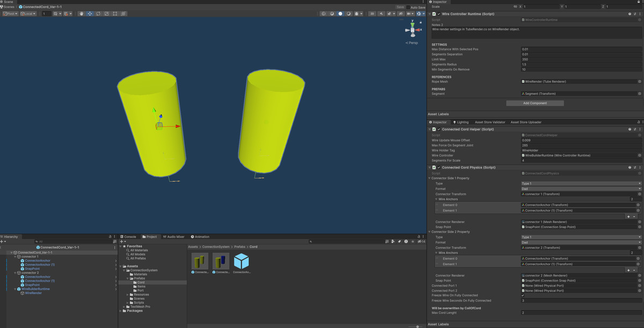Toggle 2D scene view mode
The width and height of the screenshot is (644, 328).
coord(372,13)
